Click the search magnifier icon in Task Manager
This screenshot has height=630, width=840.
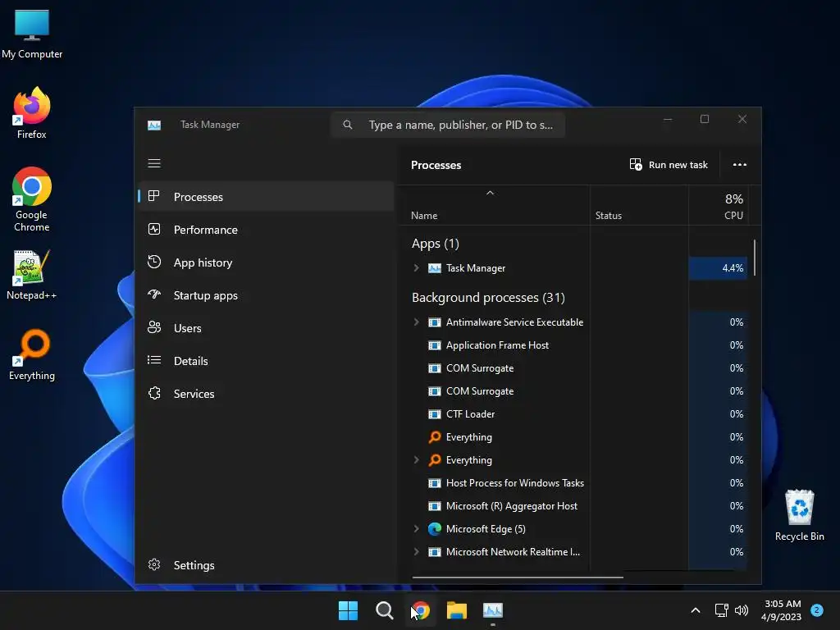[348, 125]
